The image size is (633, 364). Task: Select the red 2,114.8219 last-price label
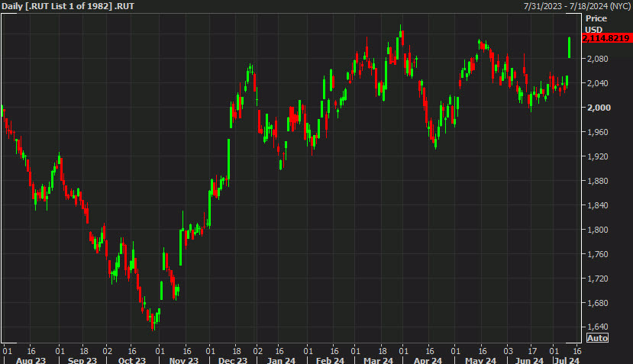pyautogui.click(x=606, y=38)
